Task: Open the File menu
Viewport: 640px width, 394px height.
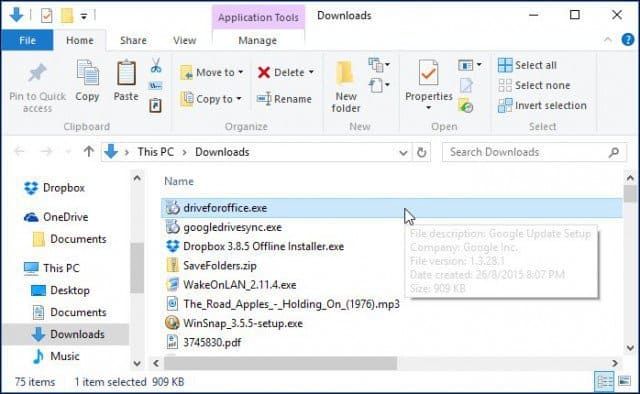Action: coord(27,40)
